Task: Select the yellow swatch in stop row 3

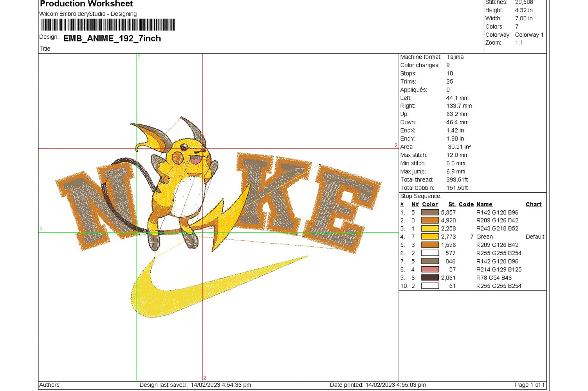Action: pos(430,229)
